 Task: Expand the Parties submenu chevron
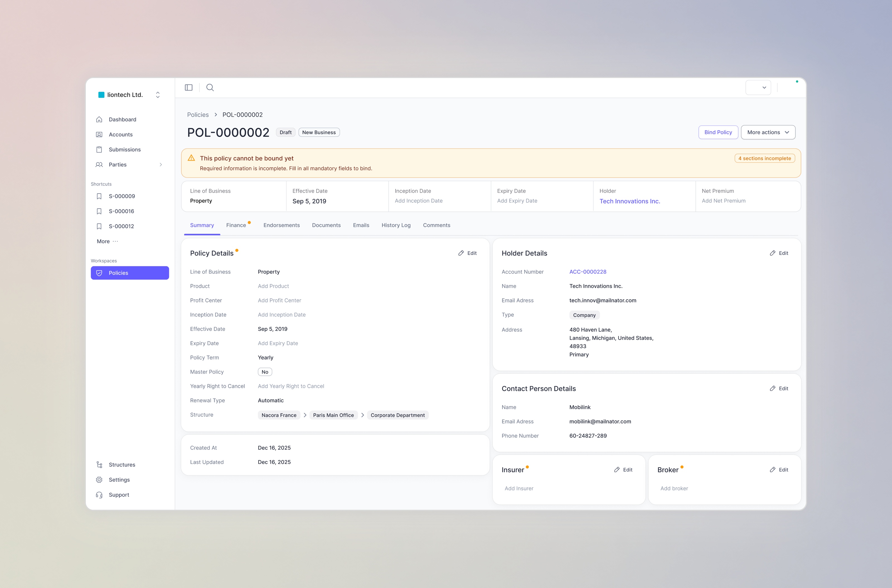coord(161,165)
